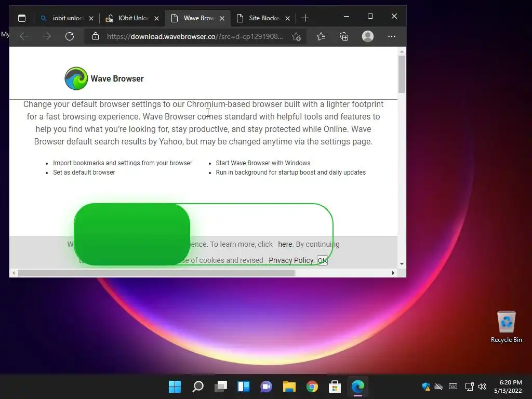Click vertical scrollbar up arrow
532x399 pixels.
tap(402, 51)
